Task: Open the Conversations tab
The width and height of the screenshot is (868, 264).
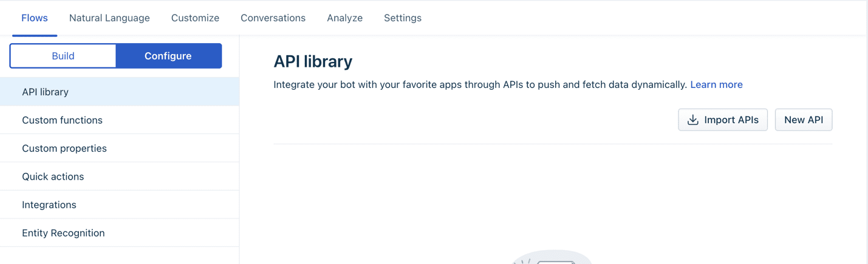Action: 273,18
